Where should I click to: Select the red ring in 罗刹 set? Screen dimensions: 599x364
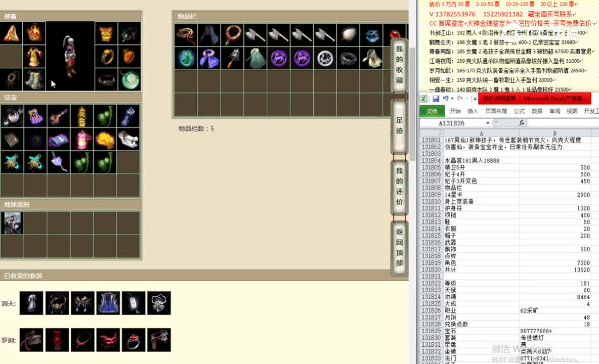tap(134, 340)
